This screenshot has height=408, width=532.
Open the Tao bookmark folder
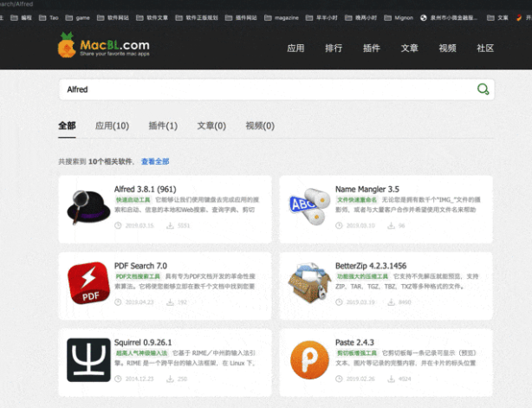[x=49, y=17]
